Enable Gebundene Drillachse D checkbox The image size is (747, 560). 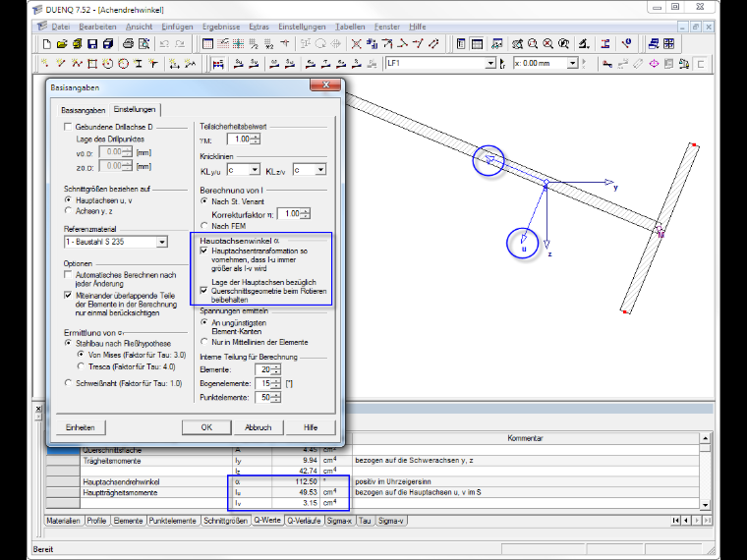pyautogui.click(x=68, y=127)
